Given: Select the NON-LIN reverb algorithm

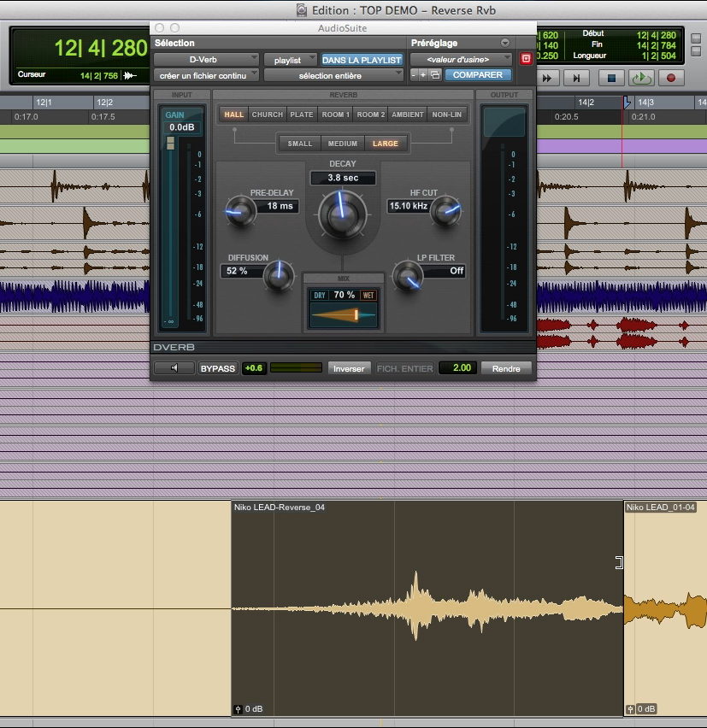Looking at the screenshot, I should pos(447,114).
